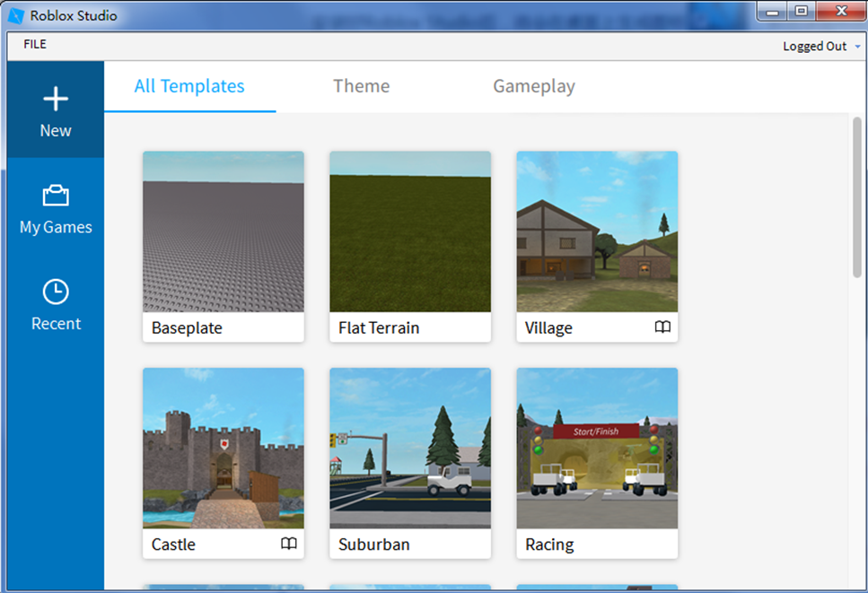This screenshot has width=868, height=593.
Task: Open the FILE menu
Action: pyautogui.click(x=35, y=44)
